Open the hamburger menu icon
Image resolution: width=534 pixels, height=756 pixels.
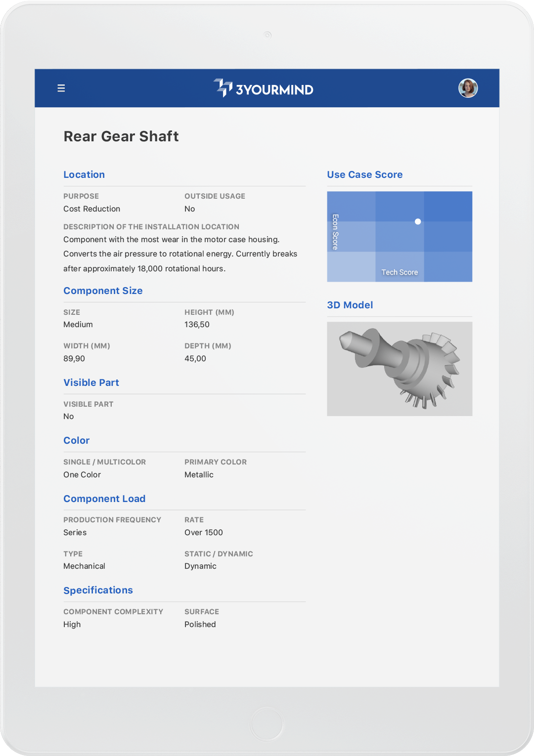61,88
